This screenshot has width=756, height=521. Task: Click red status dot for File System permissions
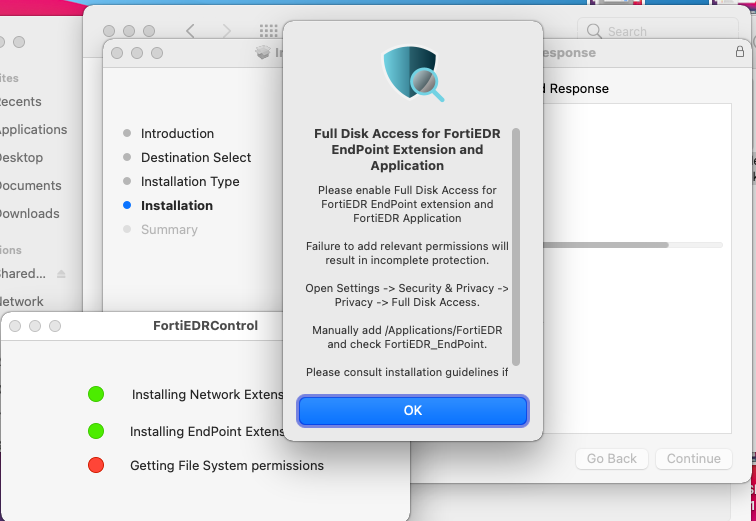(x=96, y=465)
